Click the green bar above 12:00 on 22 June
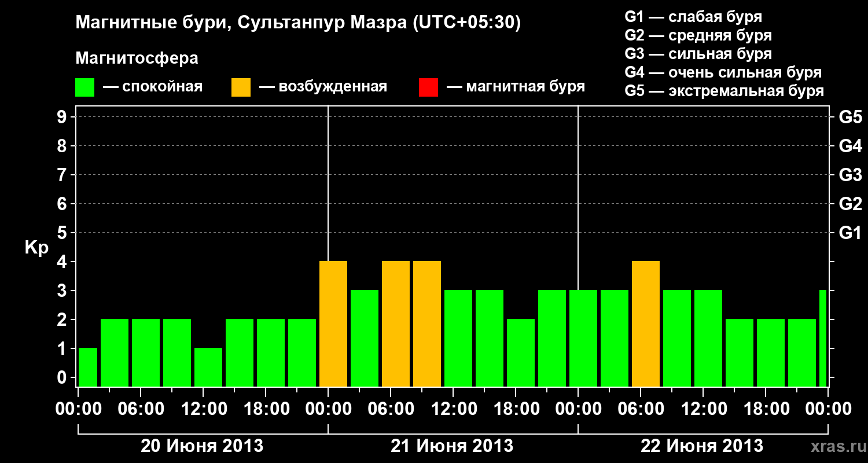868x463 pixels. pyautogui.click(x=708, y=338)
